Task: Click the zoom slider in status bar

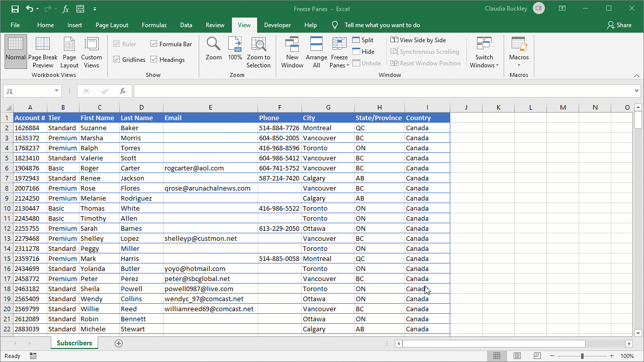Action: (582, 356)
